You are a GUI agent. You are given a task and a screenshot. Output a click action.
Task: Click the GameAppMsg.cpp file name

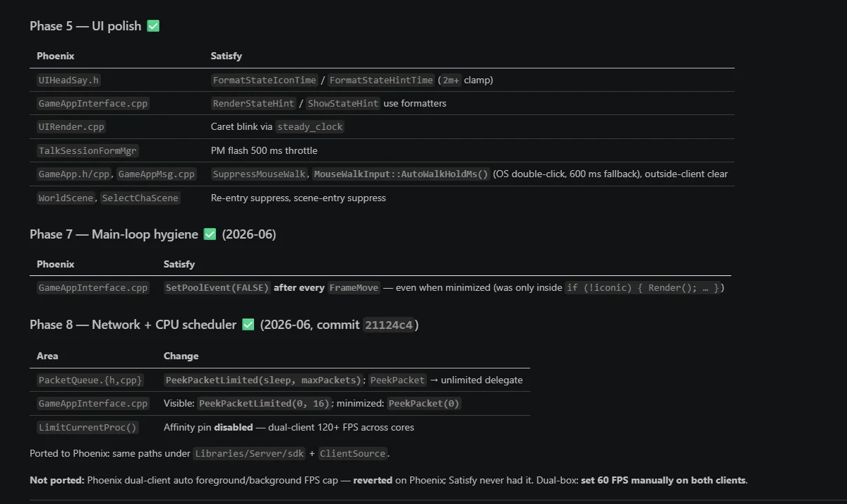157,174
